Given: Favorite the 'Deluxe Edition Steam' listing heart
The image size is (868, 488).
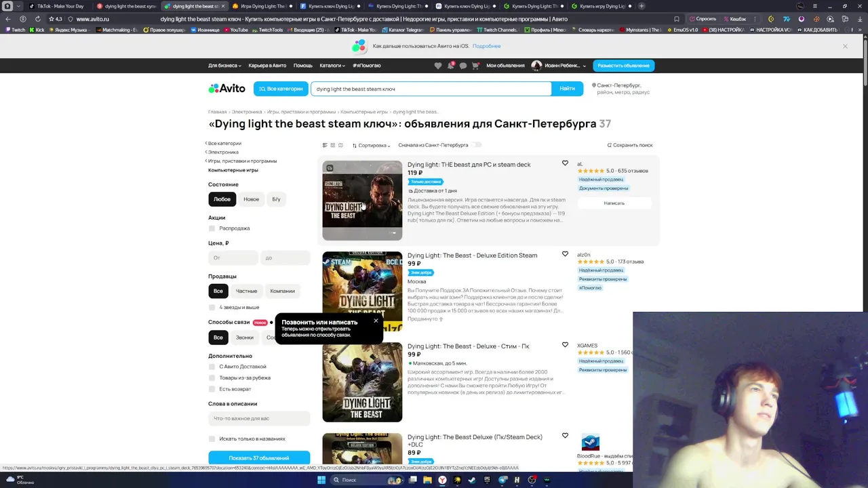Looking at the screenshot, I should (x=565, y=254).
